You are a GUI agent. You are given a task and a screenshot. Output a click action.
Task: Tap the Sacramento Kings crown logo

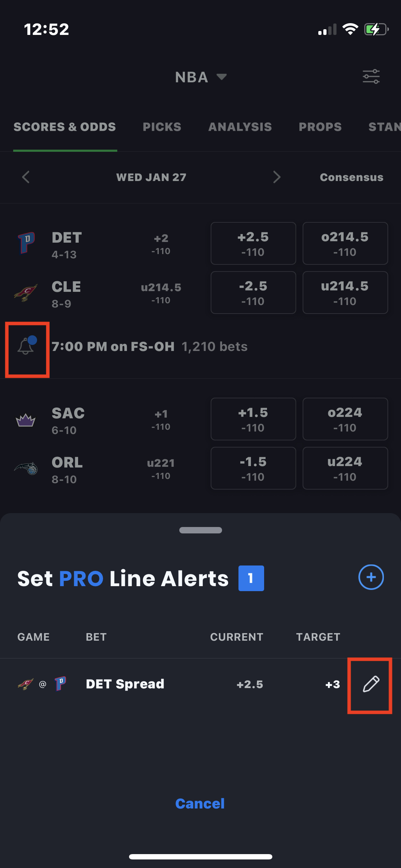[x=26, y=420]
